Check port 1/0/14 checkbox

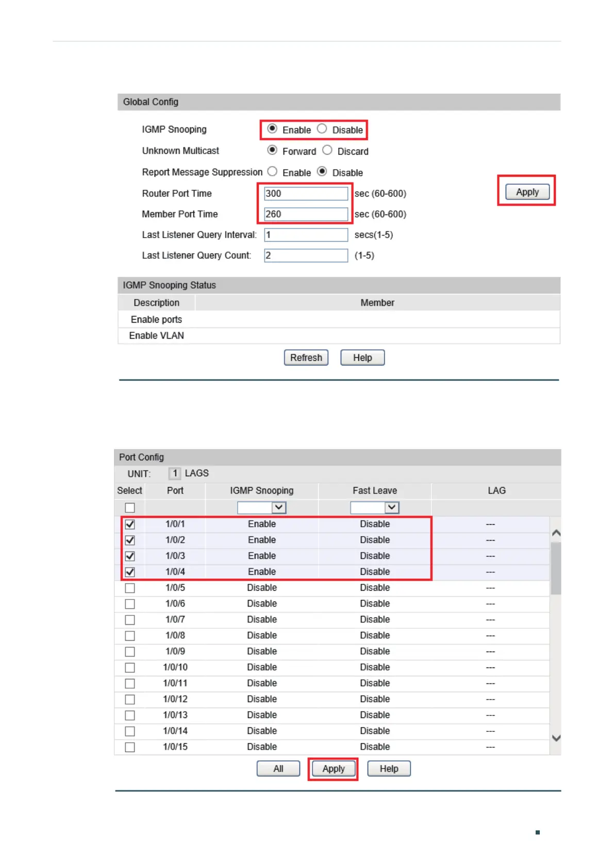(x=130, y=731)
